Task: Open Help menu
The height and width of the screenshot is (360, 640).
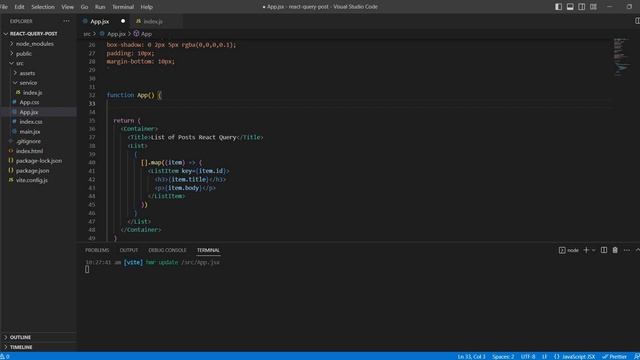Action: point(147,7)
